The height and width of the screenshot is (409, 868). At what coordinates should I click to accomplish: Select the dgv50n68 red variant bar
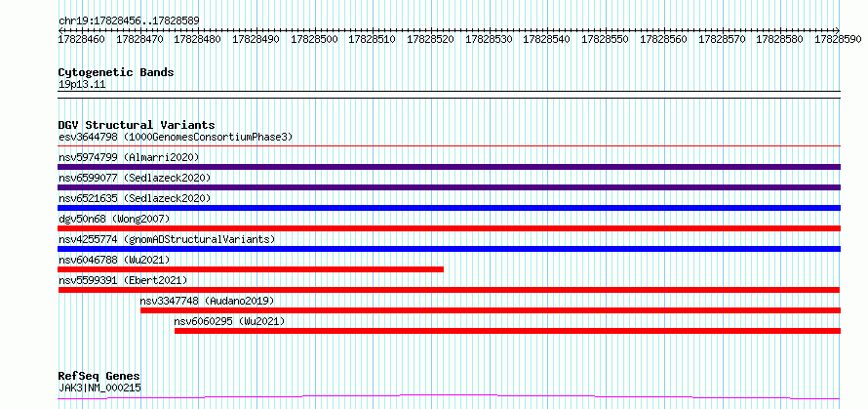[x=449, y=228]
